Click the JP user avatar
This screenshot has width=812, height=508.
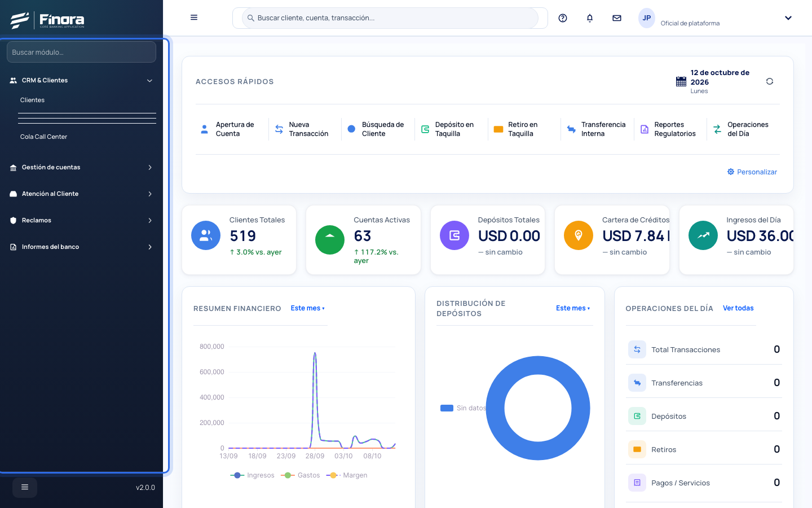(647, 18)
